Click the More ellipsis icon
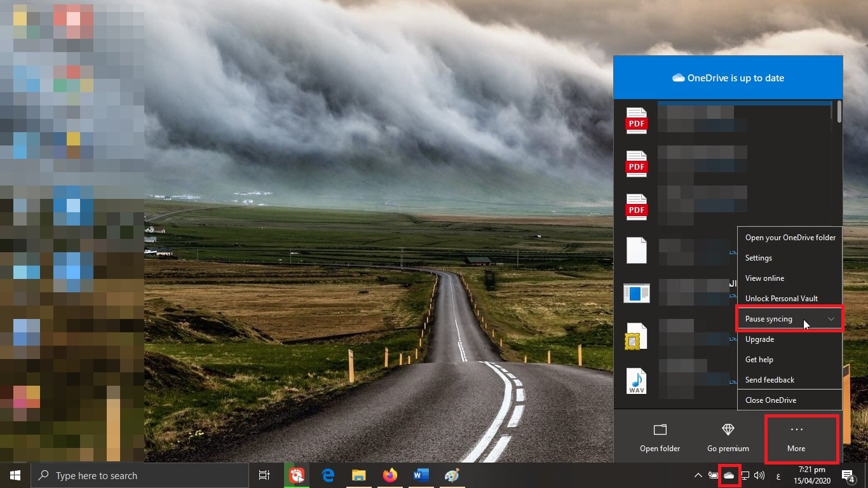 point(796,430)
